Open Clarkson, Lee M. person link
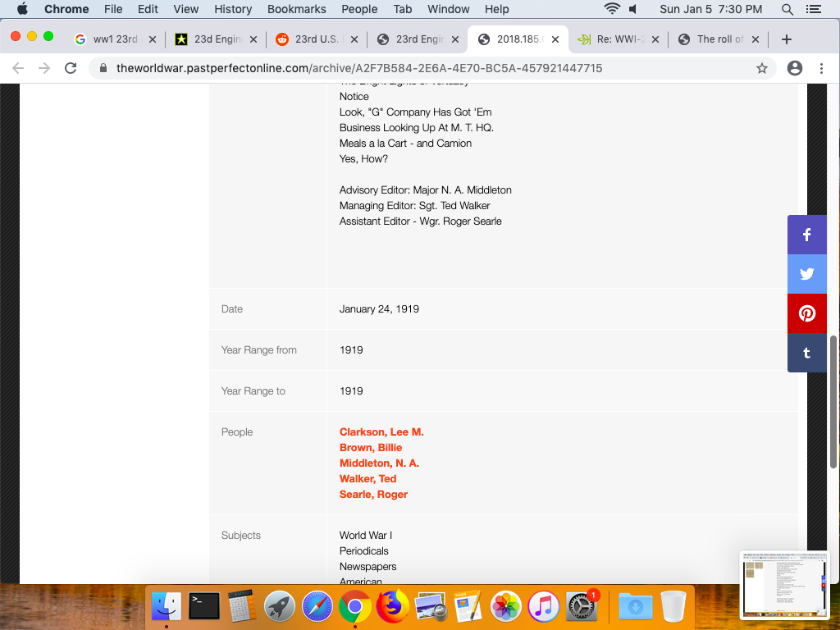 point(381,431)
